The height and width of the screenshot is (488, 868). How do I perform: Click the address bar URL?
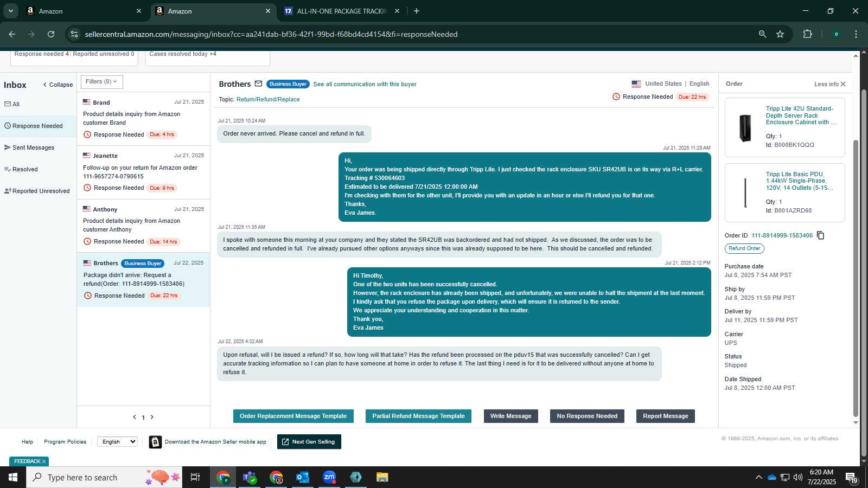point(271,34)
